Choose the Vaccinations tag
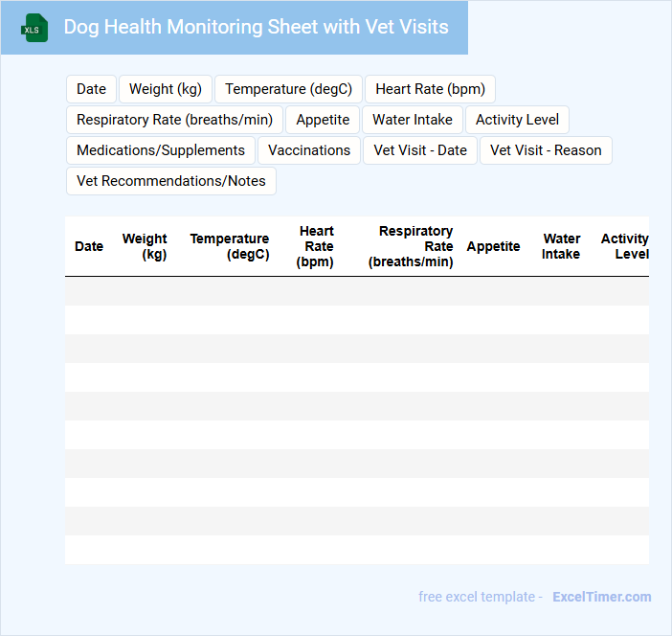 (x=309, y=150)
